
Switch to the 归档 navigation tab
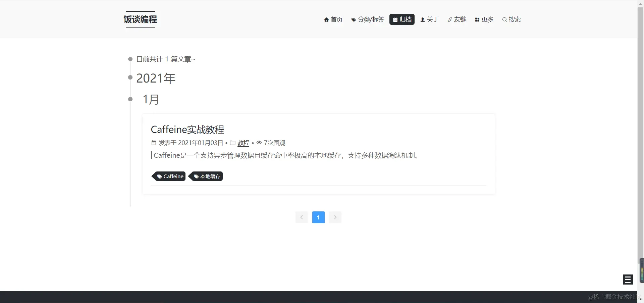pos(401,19)
